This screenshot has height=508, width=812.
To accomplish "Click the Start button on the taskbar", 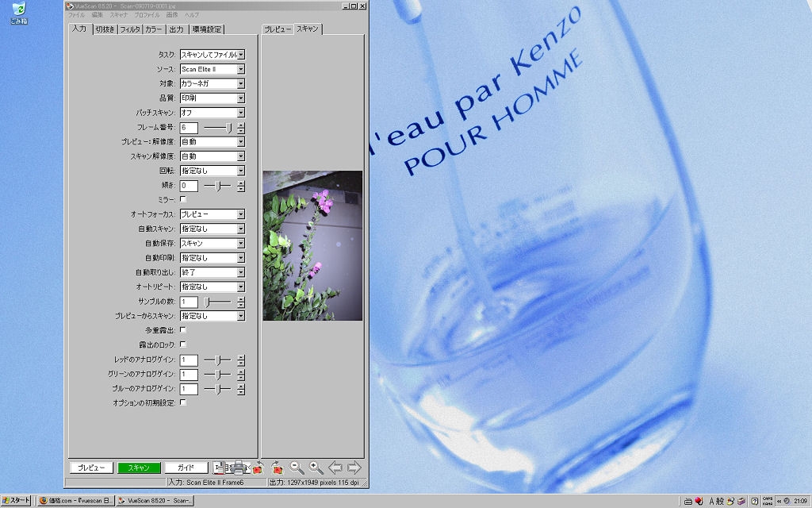I will tap(17, 501).
